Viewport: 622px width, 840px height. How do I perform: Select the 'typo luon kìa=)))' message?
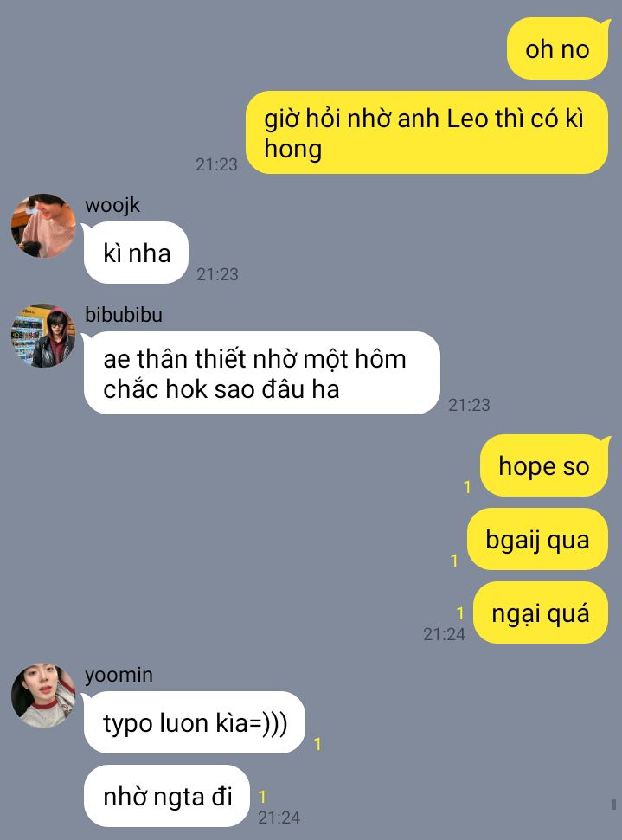195,722
